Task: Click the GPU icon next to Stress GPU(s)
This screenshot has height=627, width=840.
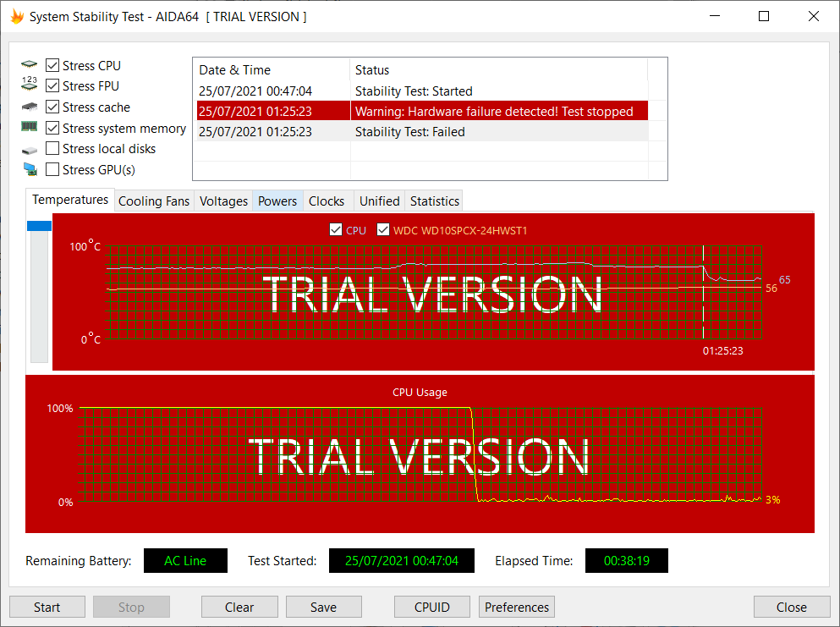Action: click(x=29, y=169)
